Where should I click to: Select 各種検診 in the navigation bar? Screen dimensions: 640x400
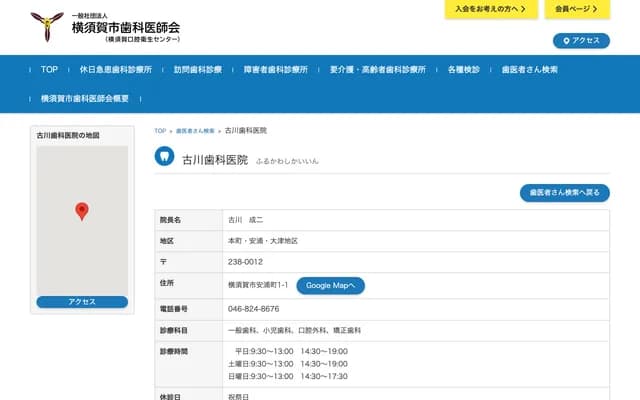[464, 71]
